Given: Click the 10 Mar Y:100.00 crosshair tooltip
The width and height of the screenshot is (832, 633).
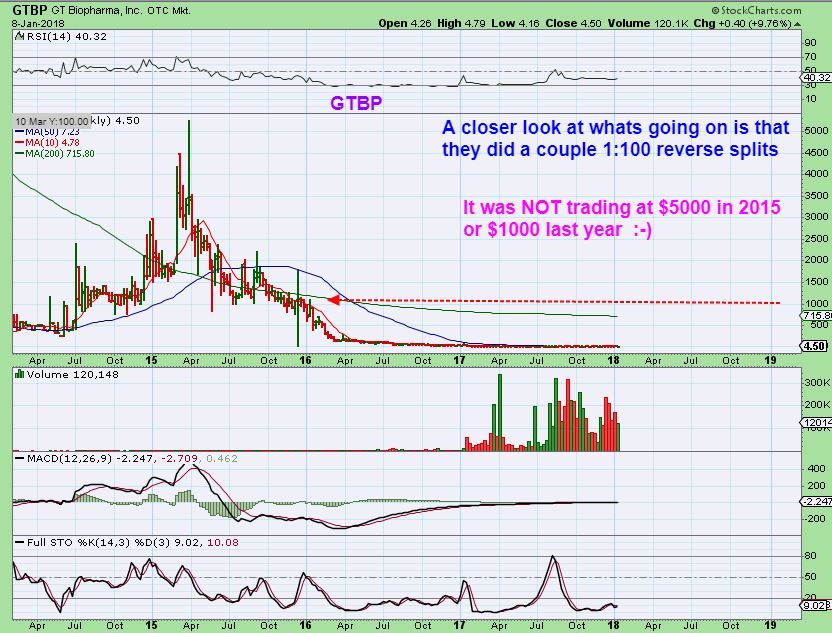Looking at the screenshot, I should (51, 122).
